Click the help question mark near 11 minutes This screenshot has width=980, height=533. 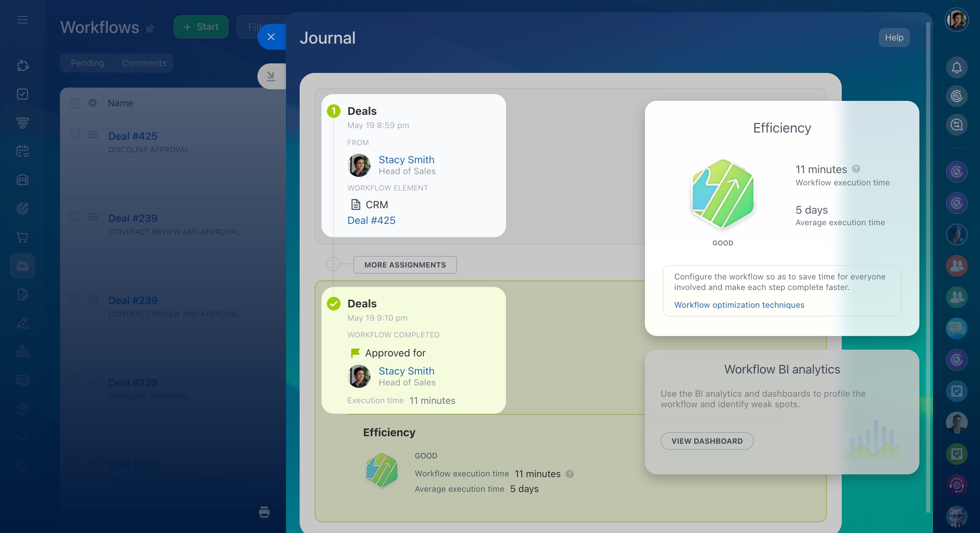click(x=856, y=169)
